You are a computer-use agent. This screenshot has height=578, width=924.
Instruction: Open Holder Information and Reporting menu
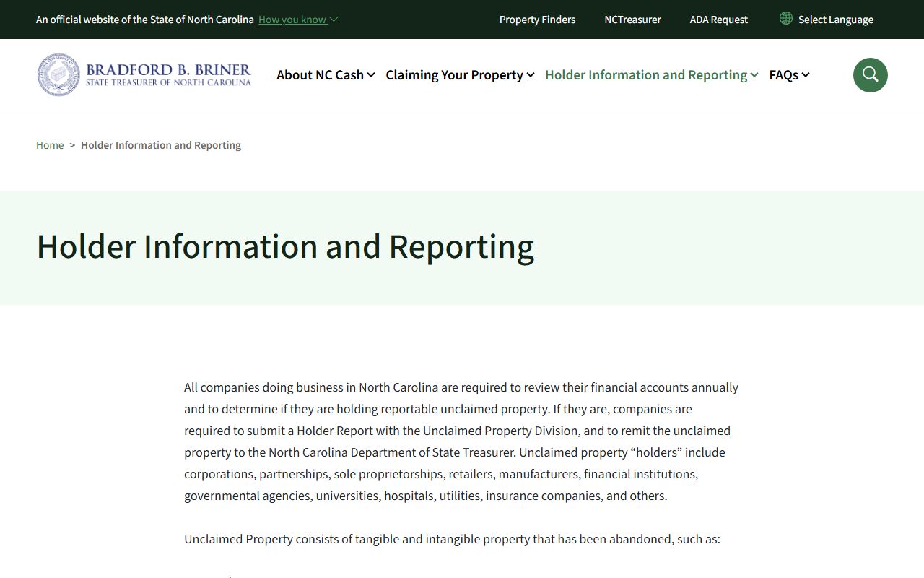point(652,74)
